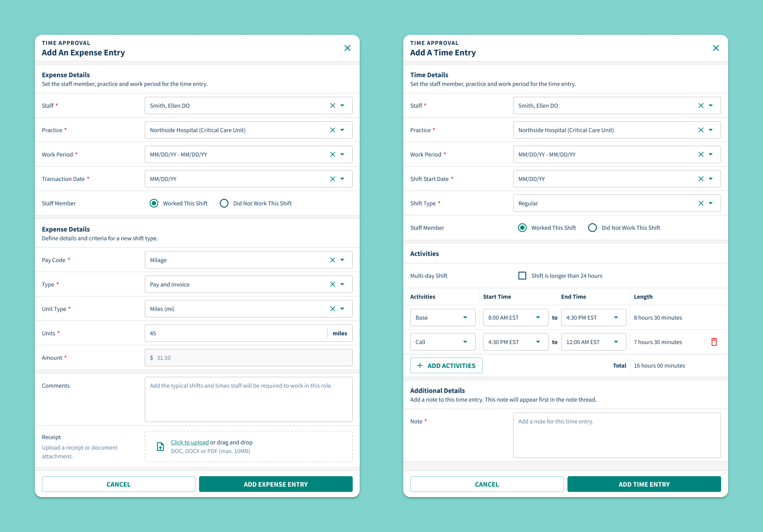The height and width of the screenshot is (532, 763).
Task: Click Add Time Entry button
Action: click(644, 484)
